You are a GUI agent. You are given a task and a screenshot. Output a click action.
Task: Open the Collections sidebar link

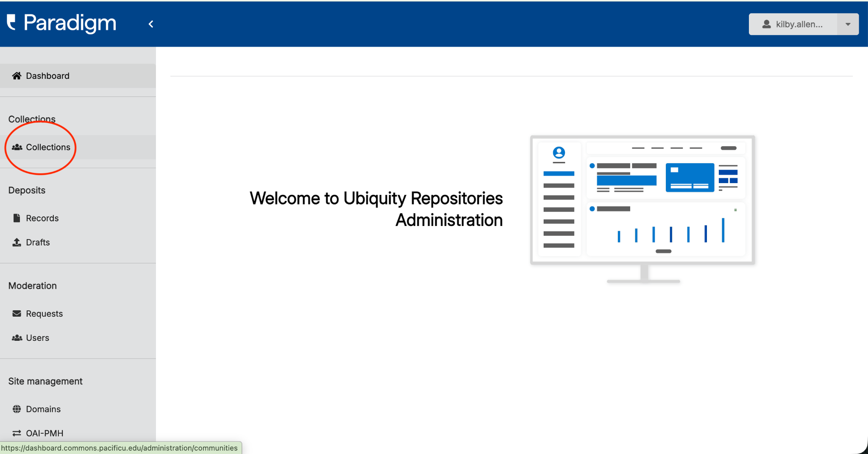[78, 147]
